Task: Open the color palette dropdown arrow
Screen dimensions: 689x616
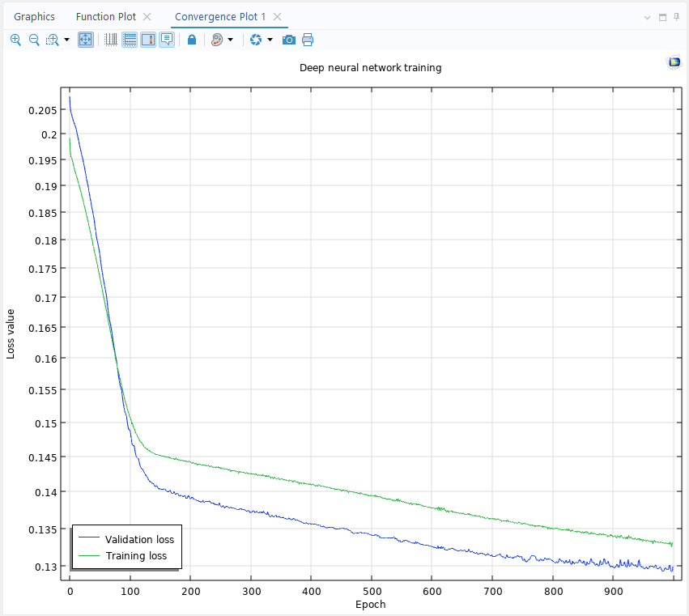Action: pyautogui.click(x=230, y=40)
